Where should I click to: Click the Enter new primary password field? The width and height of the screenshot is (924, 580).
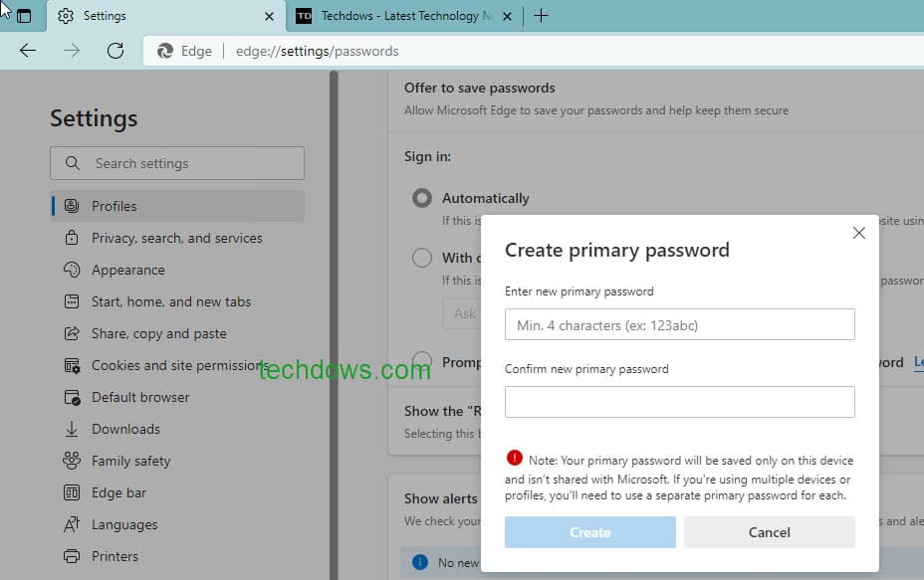coord(680,324)
